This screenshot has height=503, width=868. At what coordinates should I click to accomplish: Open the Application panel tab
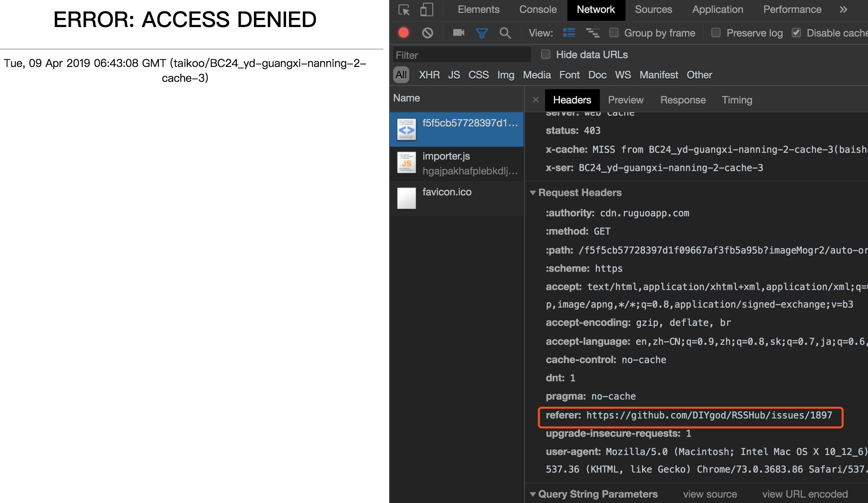pos(717,9)
